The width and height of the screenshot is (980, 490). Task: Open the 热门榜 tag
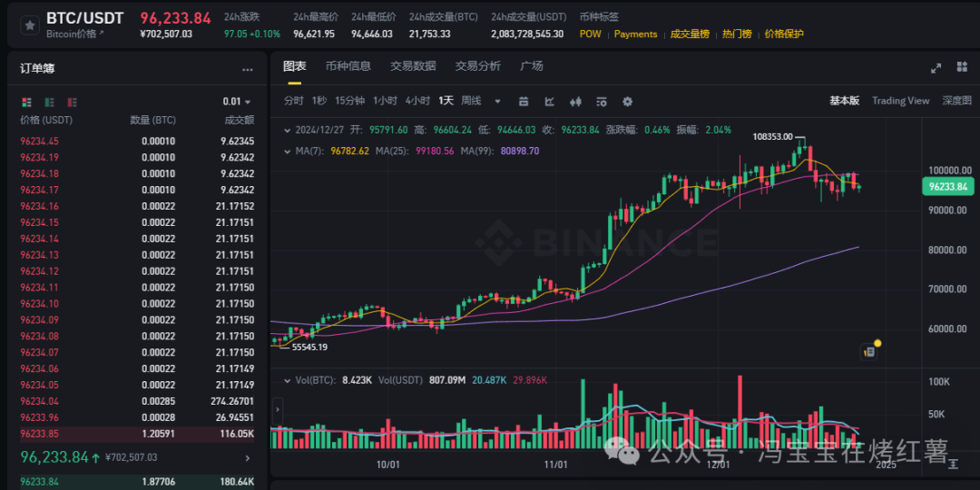pos(737,34)
